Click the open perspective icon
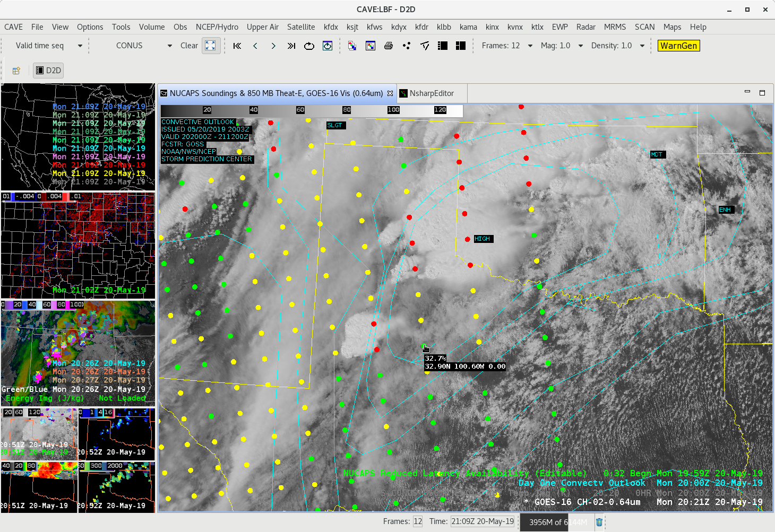This screenshot has width=775, height=532. point(16,71)
